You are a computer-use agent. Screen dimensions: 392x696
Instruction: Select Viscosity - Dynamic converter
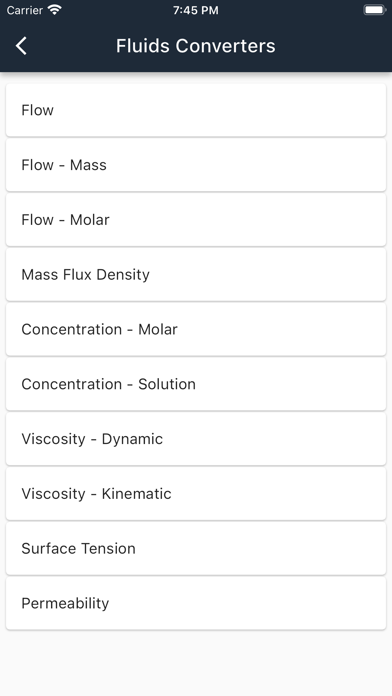click(x=196, y=439)
